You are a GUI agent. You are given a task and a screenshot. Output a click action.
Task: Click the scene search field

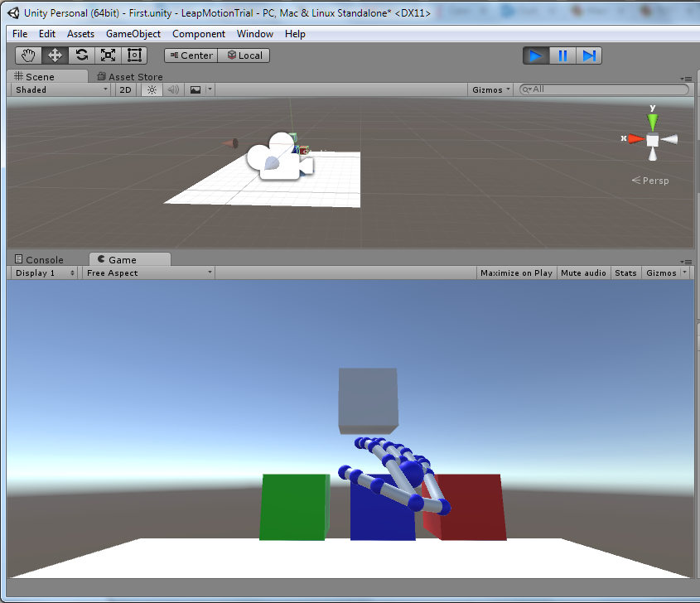pyautogui.click(x=609, y=89)
